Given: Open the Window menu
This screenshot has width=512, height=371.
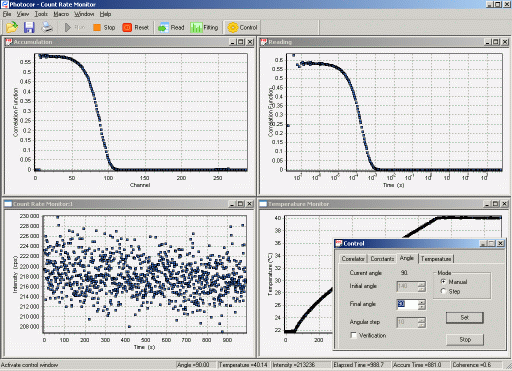Looking at the screenshot, I should [84, 14].
